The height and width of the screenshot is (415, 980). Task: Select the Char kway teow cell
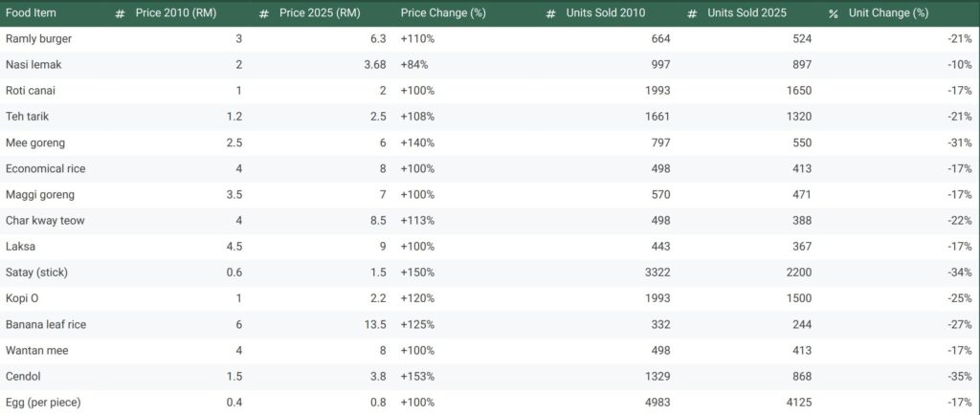click(44, 221)
